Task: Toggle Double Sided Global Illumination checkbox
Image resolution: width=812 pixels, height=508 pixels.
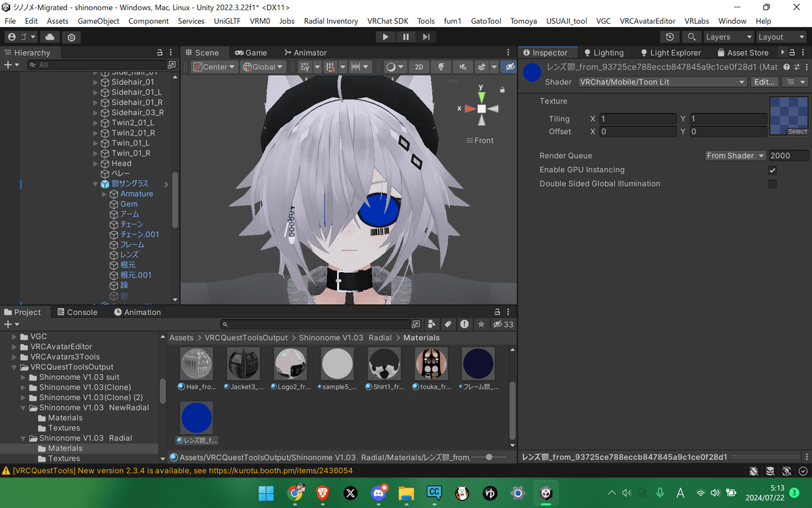Action: [772, 184]
